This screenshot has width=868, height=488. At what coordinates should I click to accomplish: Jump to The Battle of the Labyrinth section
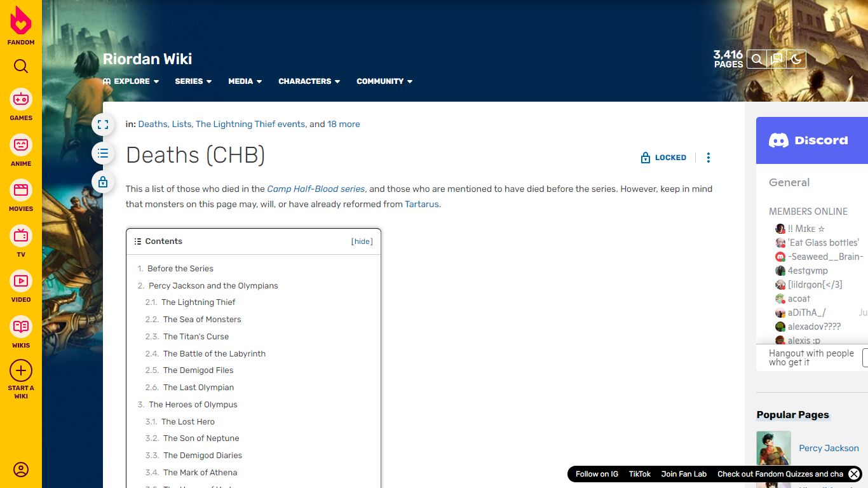click(x=214, y=353)
